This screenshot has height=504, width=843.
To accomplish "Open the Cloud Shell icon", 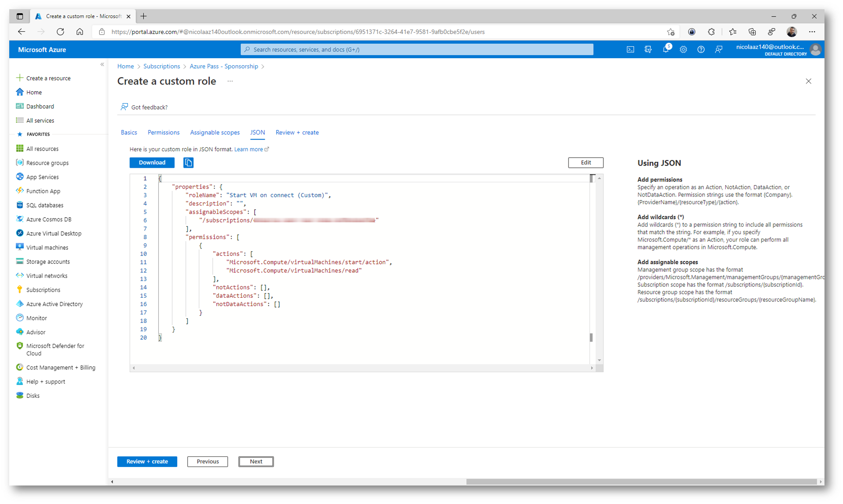I will coord(630,49).
